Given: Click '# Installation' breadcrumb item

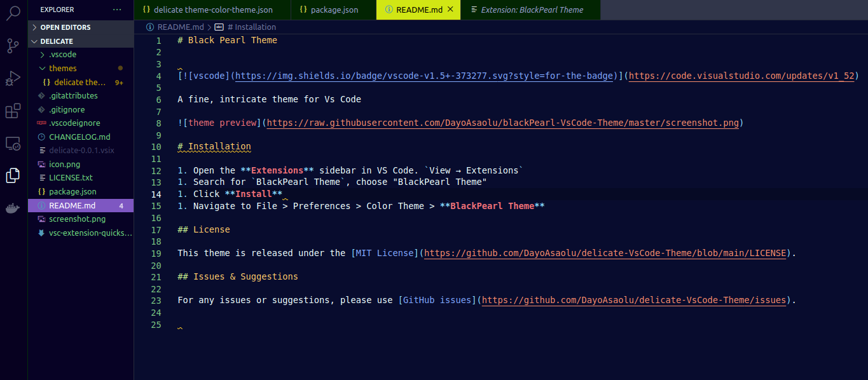Looking at the screenshot, I should click(x=251, y=27).
